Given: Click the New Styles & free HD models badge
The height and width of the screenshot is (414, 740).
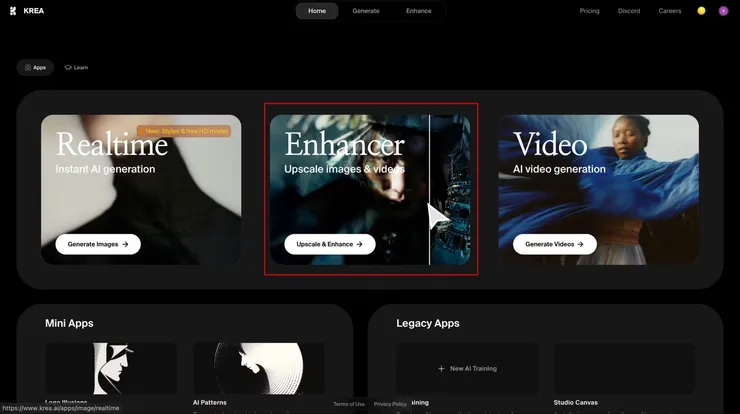Looking at the screenshot, I should coord(184,131).
